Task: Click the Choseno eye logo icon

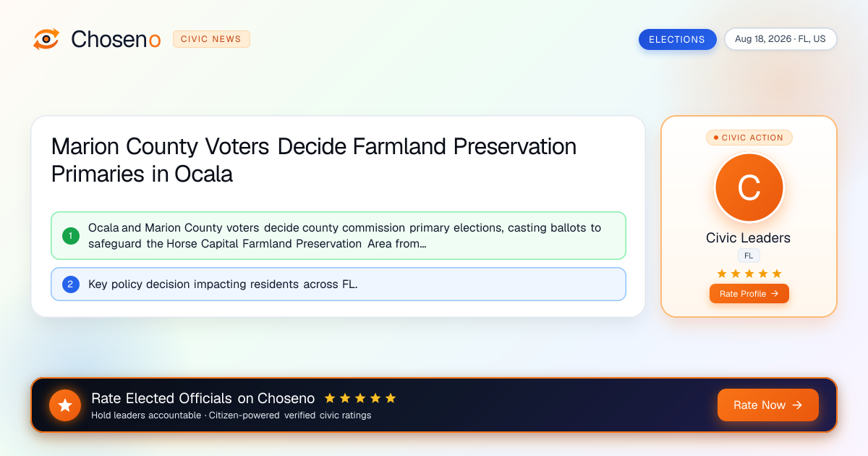Action: tap(46, 39)
